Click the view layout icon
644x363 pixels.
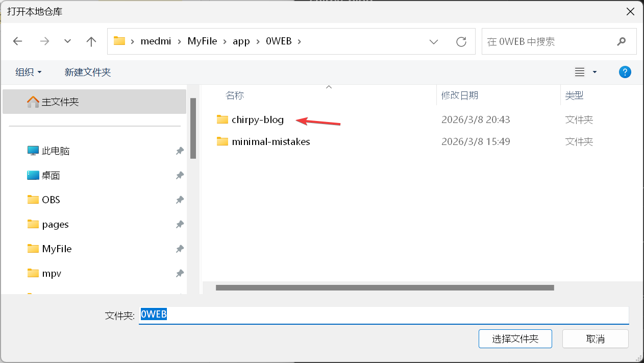tap(580, 72)
